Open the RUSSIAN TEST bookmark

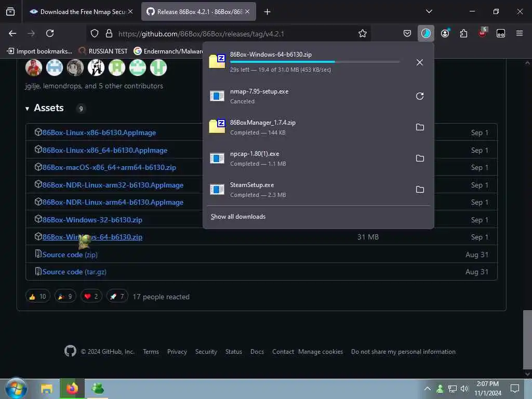pyautogui.click(x=103, y=51)
